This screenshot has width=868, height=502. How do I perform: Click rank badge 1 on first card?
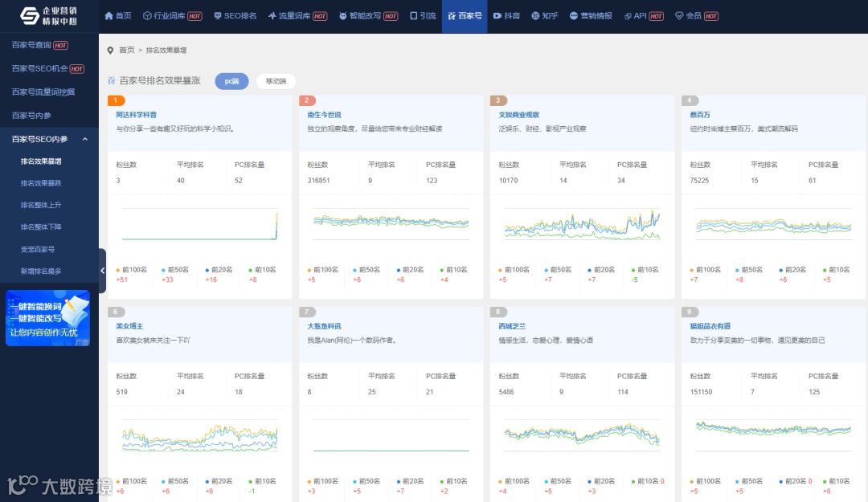(117, 100)
